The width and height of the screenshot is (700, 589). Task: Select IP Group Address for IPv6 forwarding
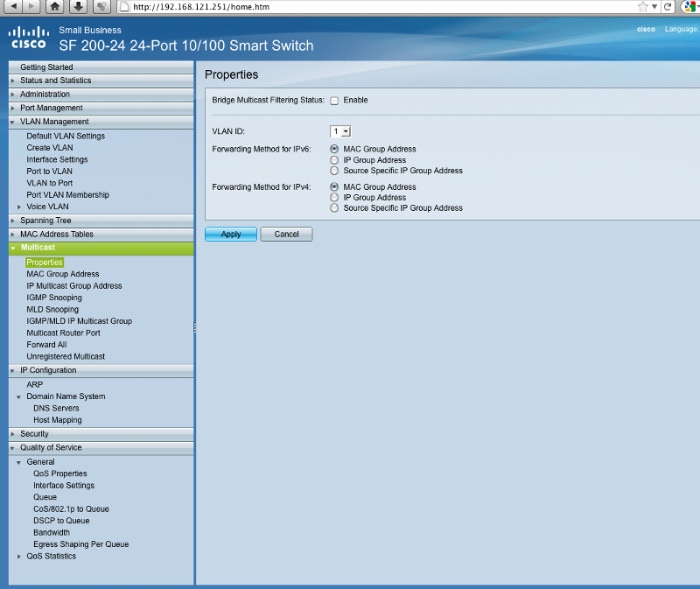pyautogui.click(x=334, y=160)
